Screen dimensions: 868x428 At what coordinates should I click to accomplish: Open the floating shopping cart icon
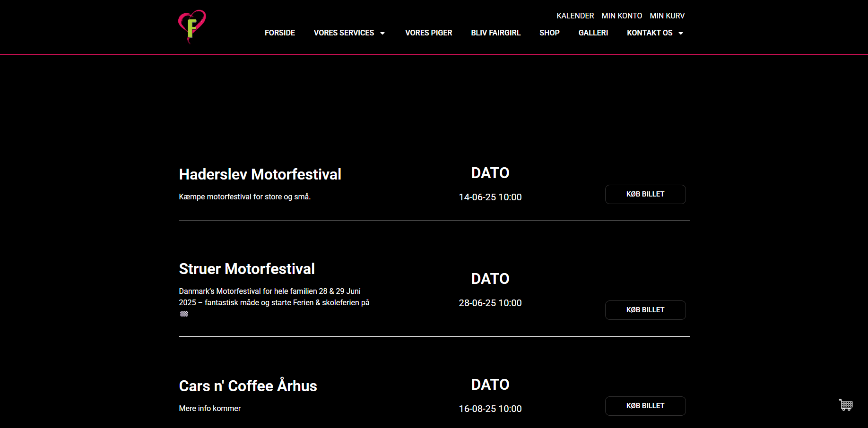pos(846,405)
